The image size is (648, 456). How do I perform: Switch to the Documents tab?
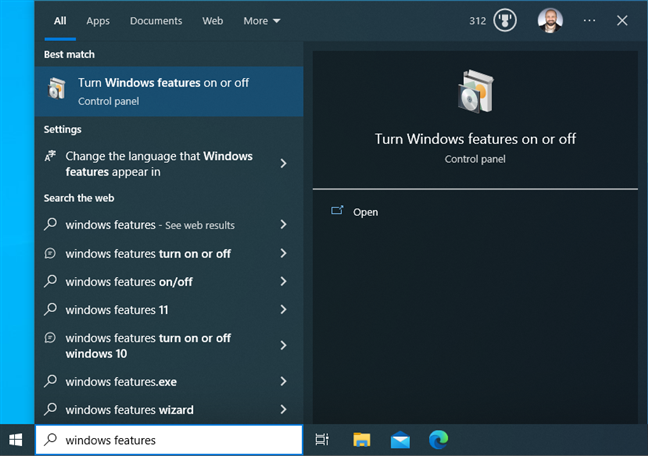[156, 21]
